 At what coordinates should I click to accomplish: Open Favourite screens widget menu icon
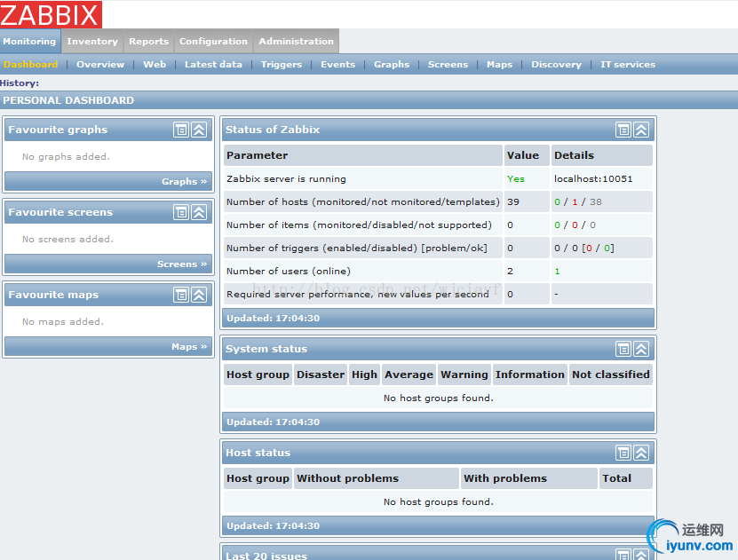[x=181, y=212]
